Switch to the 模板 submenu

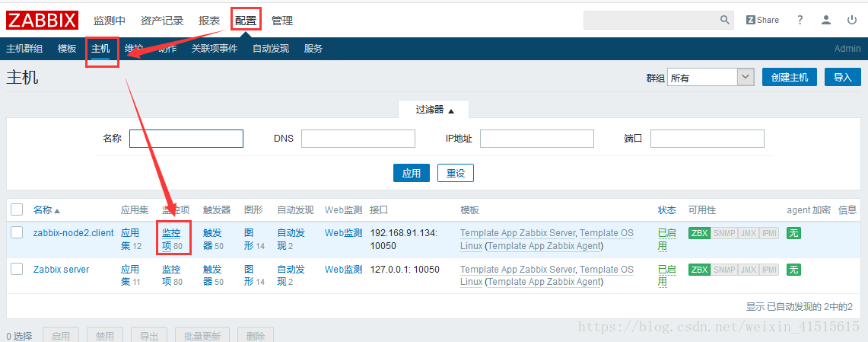[67, 49]
